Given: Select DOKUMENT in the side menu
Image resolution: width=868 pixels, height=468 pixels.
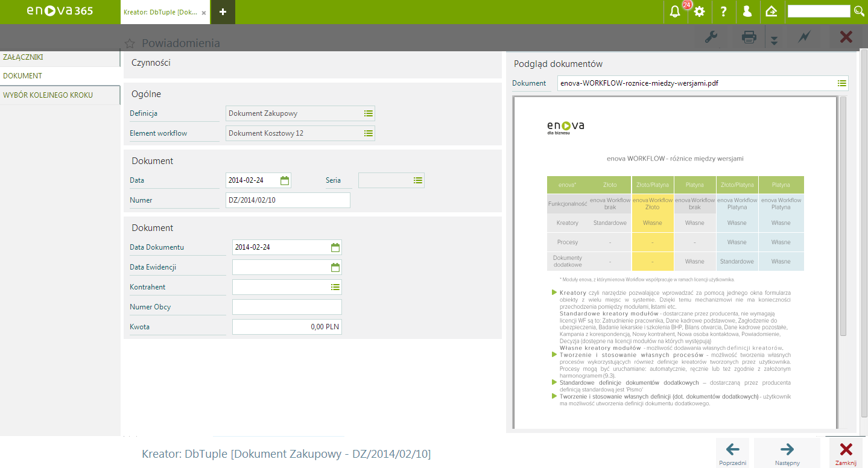Looking at the screenshot, I should pyautogui.click(x=60, y=76).
